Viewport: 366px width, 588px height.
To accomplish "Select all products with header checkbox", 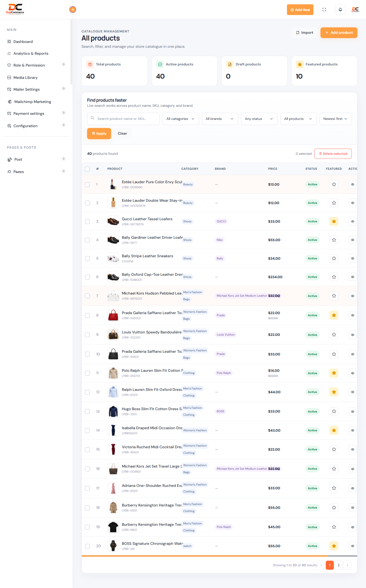I will (87, 169).
